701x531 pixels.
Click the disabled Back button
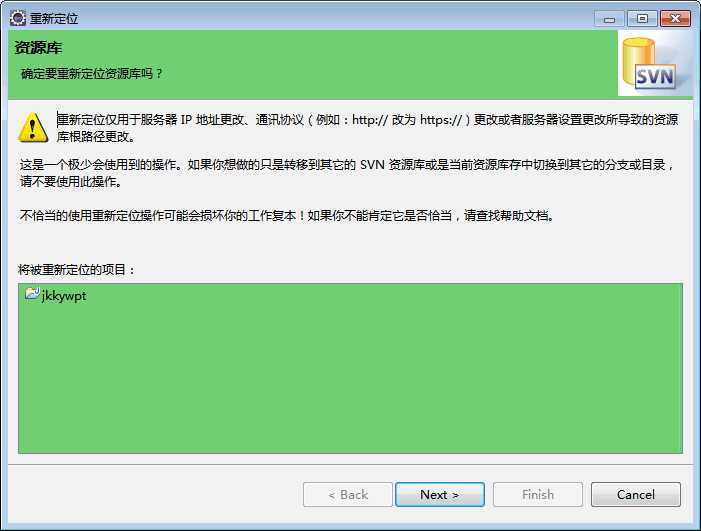348,494
